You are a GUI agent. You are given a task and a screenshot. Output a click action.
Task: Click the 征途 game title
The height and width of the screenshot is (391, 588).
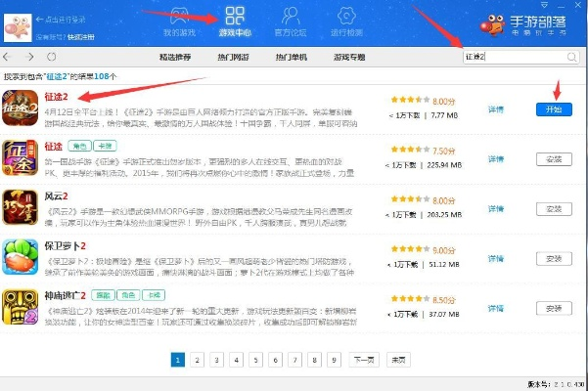(x=53, y=146)
